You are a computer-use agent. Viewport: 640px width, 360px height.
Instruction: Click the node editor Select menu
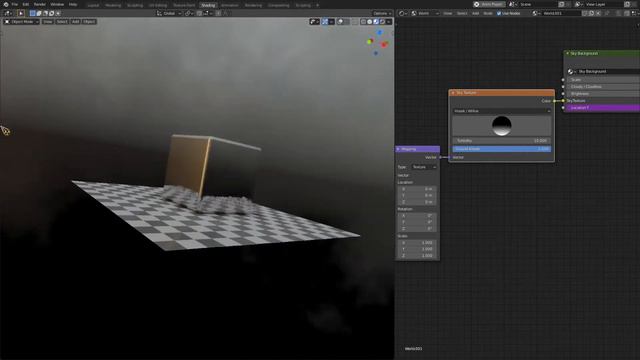click(462, 13)
